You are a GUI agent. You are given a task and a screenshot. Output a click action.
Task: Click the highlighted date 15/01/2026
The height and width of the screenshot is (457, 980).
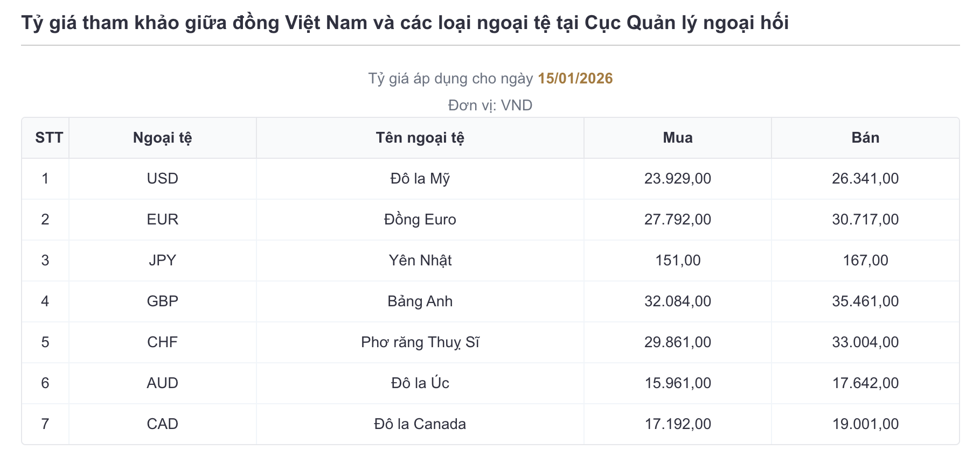click(575, 79)
